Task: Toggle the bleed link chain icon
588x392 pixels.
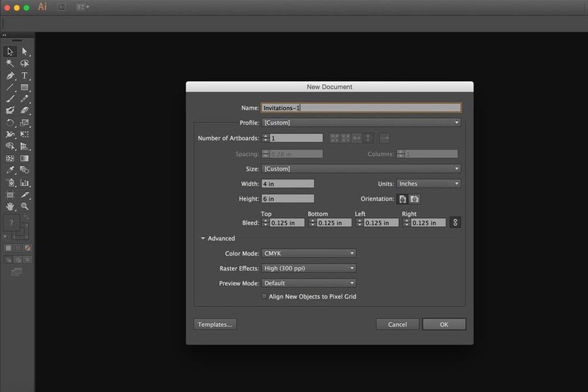Action: click(455, 223)
